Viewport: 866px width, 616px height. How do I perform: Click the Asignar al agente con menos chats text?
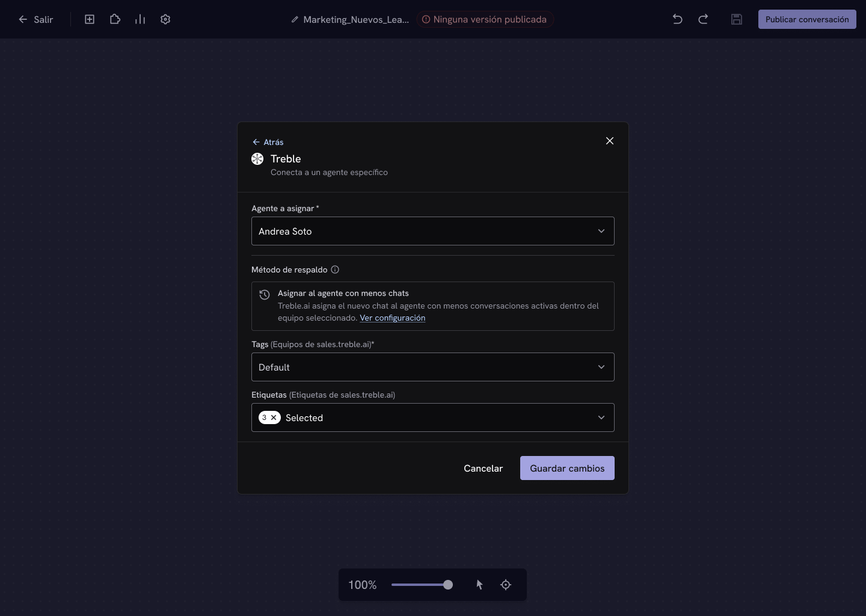coord(343,293)
